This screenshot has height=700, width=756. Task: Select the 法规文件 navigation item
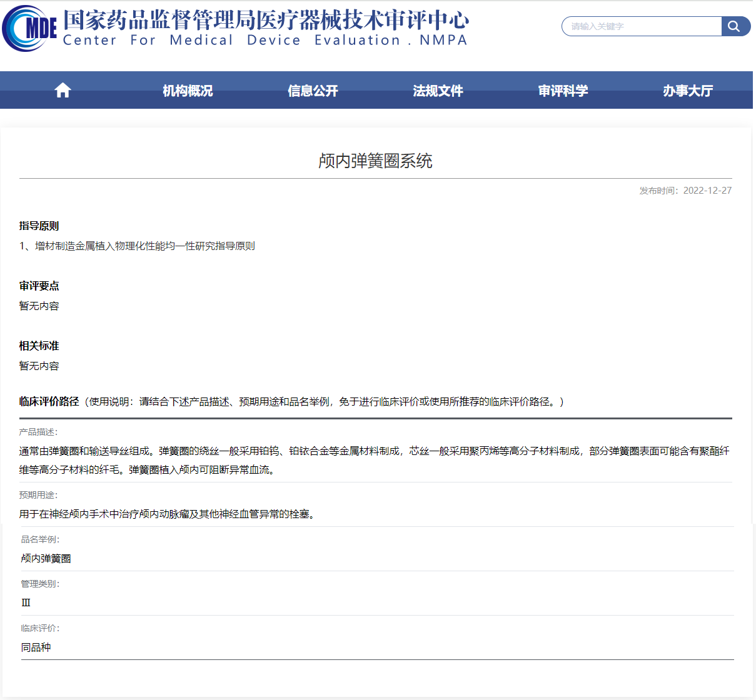tap(438, 91)
